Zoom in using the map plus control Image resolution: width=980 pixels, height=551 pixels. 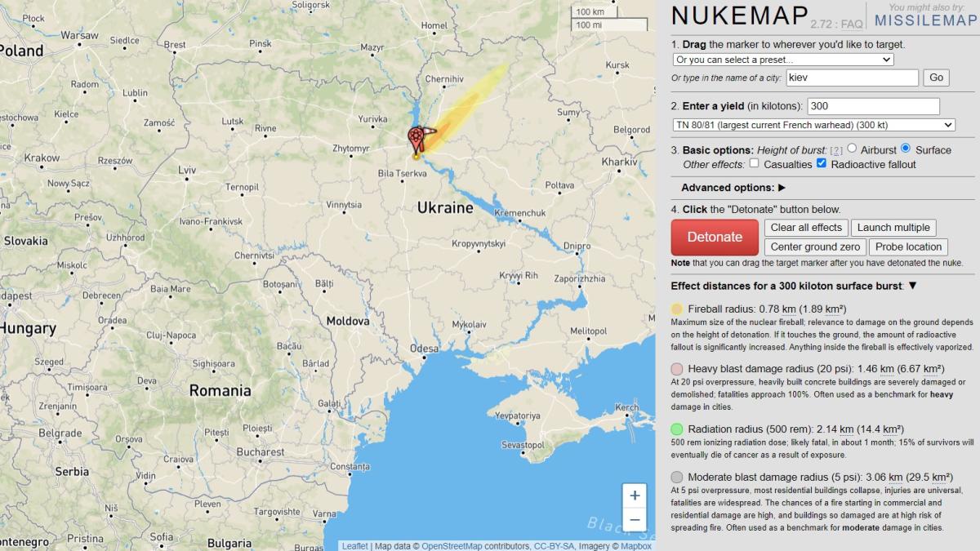coord(633,495)
